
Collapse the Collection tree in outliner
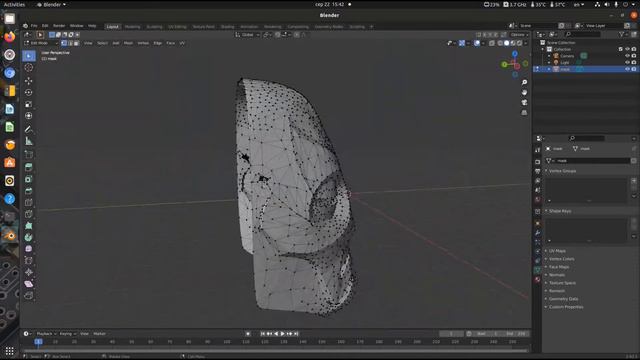543,49
